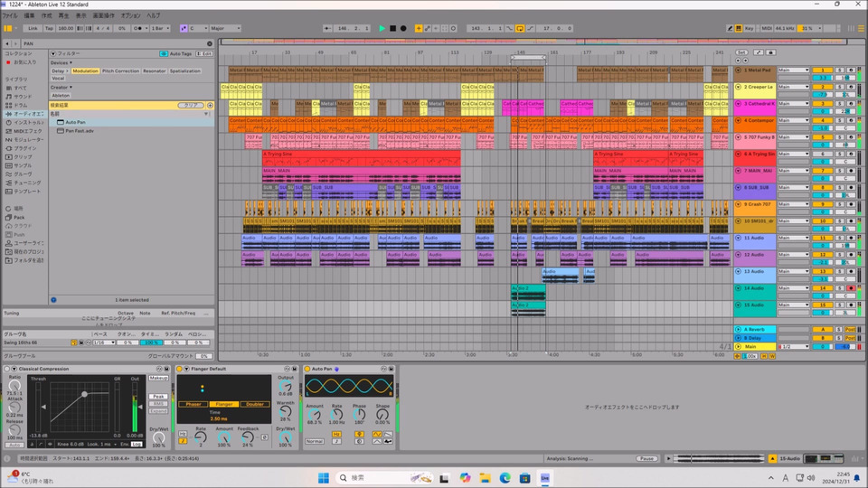Open the 1 Bar quantization dropdown
This screenshot has height=488, width=868.
(159, 28)
